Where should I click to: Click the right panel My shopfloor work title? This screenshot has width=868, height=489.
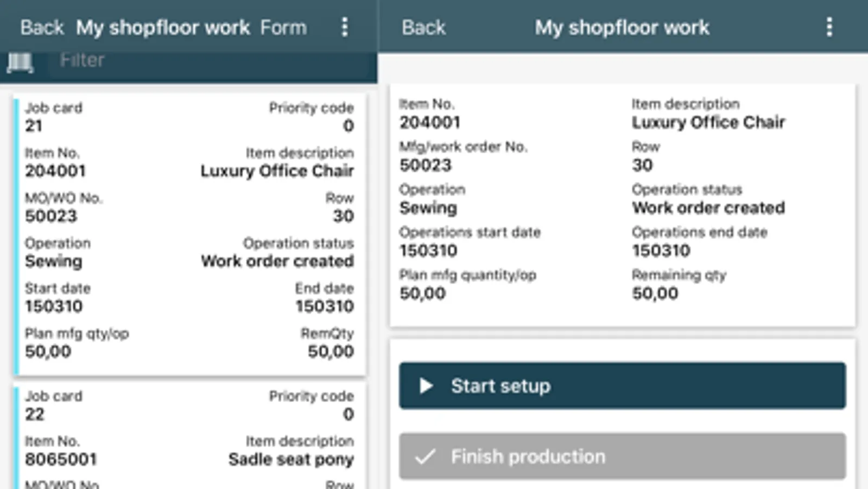[x=622, y=27]
